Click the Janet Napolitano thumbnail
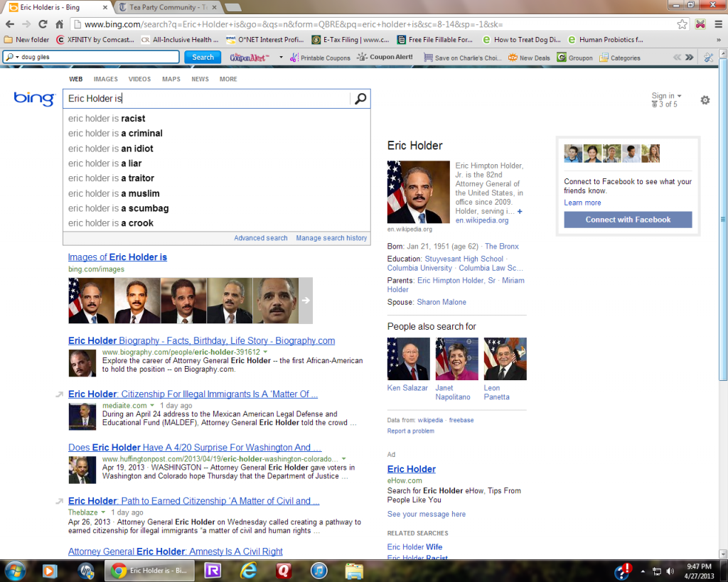 456,359
